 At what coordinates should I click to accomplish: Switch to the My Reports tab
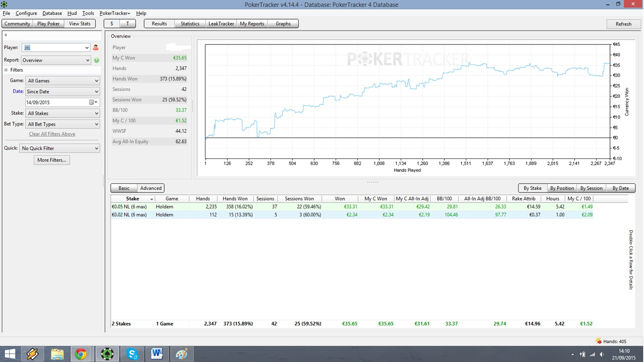pos(252,23)
